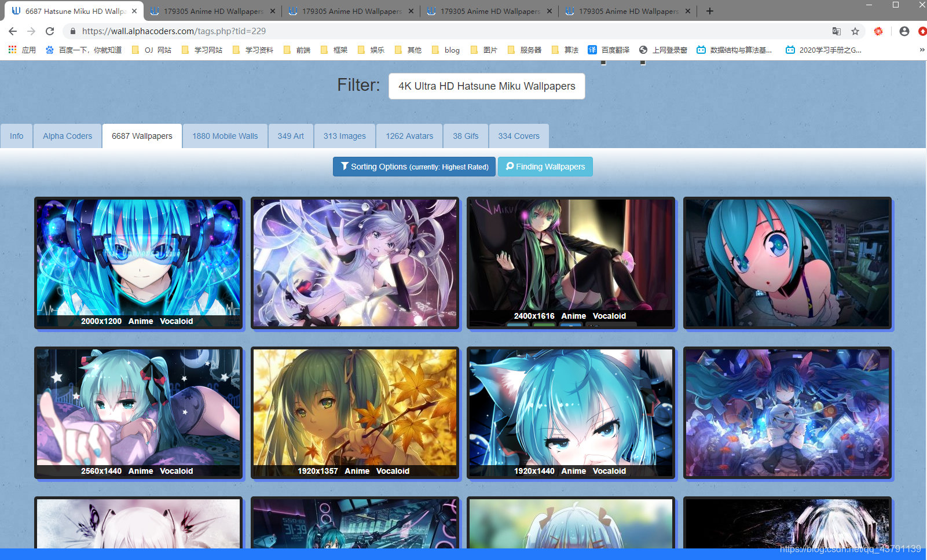Select the 6687 Wallpapers tab
The height and width of the screenshot is (560, 927).
142,136
